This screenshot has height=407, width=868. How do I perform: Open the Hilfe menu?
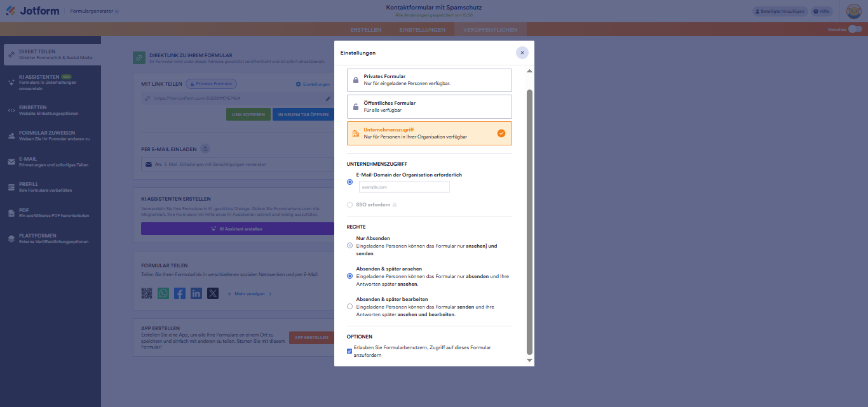822,11
